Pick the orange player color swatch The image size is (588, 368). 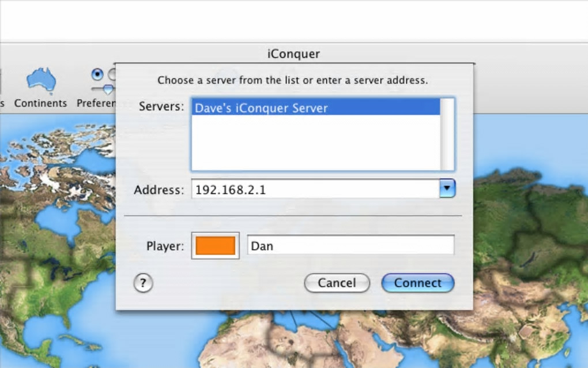[x=215, y=246]
